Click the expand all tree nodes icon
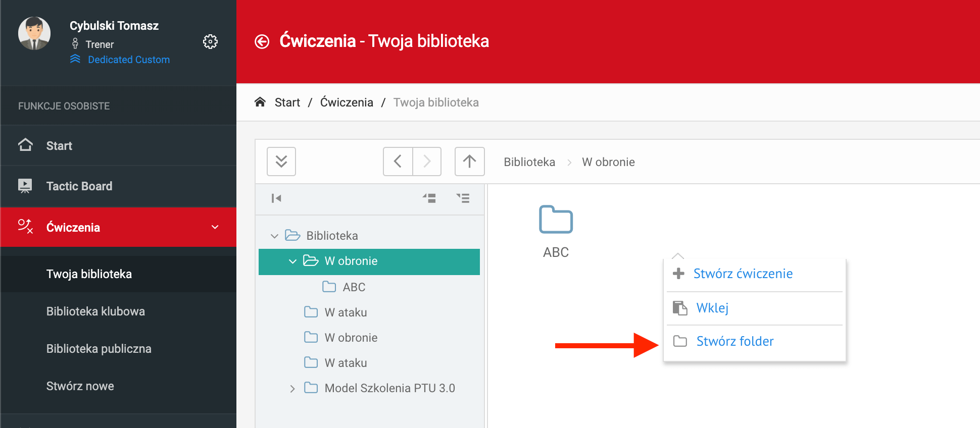 [463, 198]
